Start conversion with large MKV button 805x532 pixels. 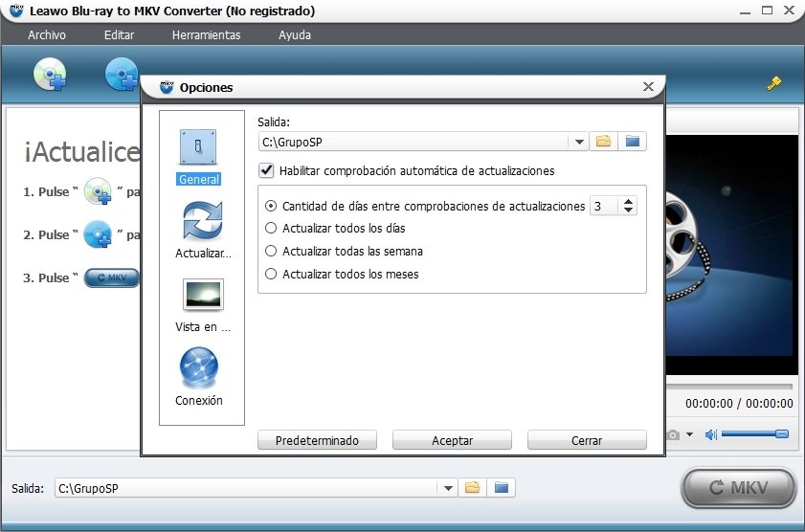[x=739, y=487]
